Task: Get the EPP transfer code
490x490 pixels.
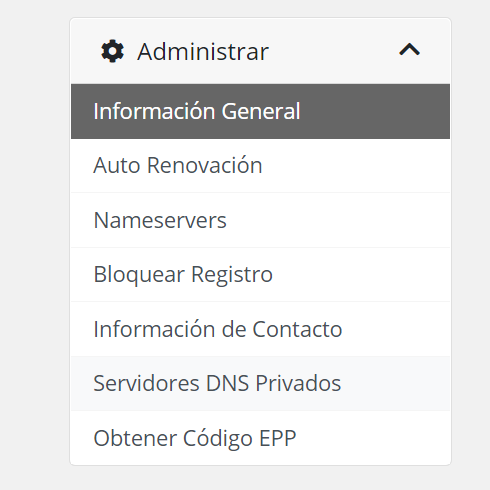Action: pyautogui.click(x=260, y=438)
